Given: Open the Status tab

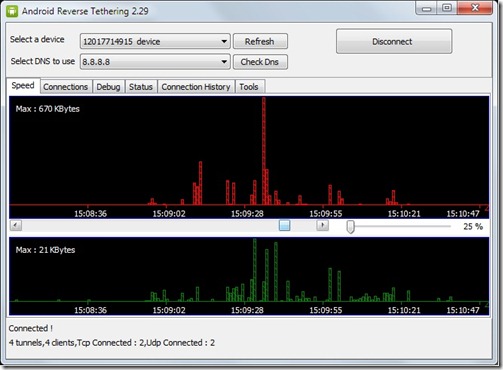Looking at the screenshot, I should point(141,87).
